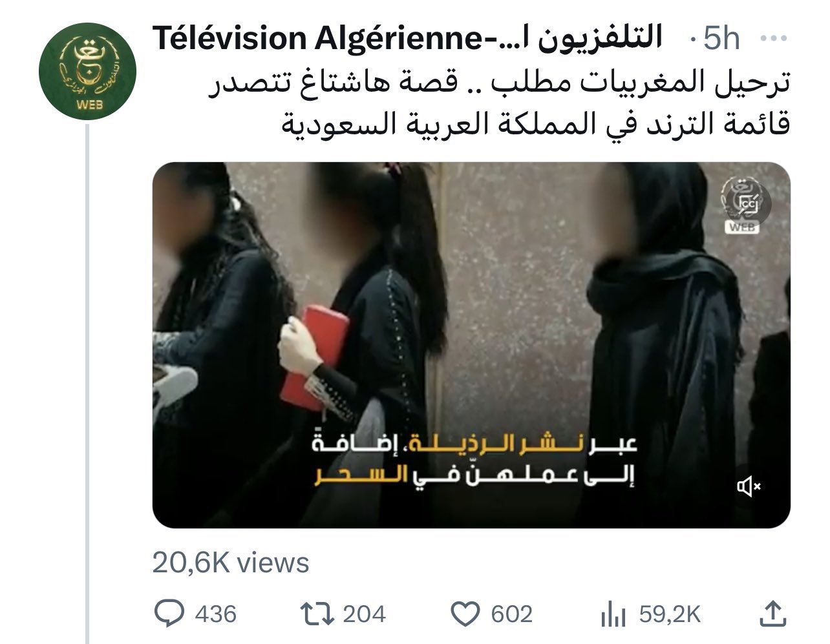Play the embedded video thumbnail
The width and height of the screenshot is (830, 644).
(x=471, y=345)
